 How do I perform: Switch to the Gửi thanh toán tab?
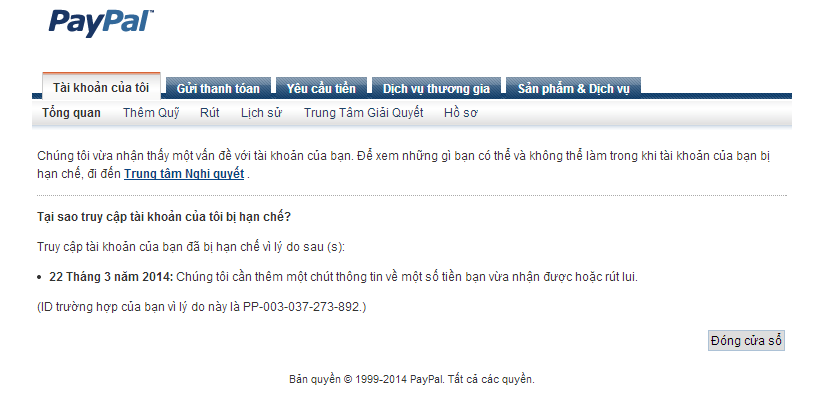click(218, 88)
